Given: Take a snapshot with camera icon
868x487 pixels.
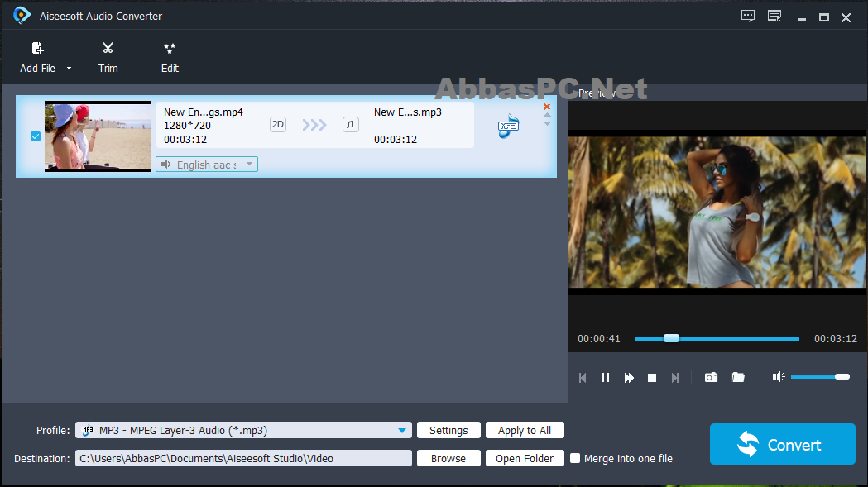Looking at the screenshot, I should 712,377.
